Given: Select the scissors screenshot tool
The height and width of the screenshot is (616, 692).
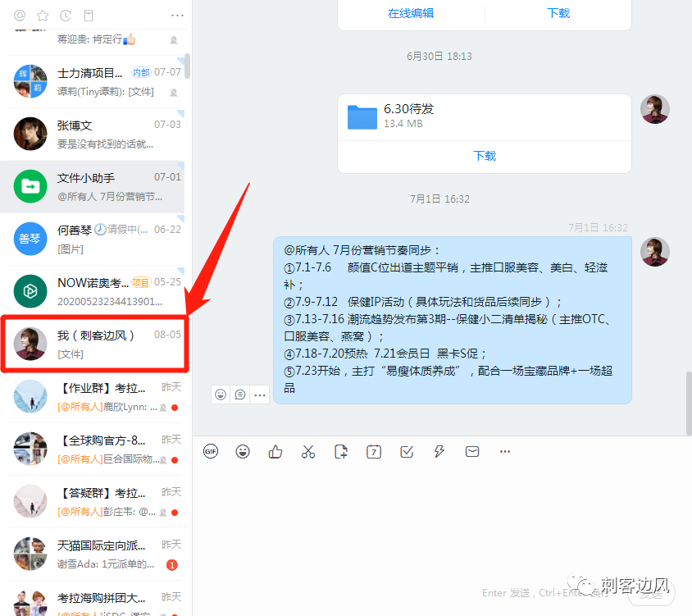Looking at the screenshot, I should [x=308, y=451].
